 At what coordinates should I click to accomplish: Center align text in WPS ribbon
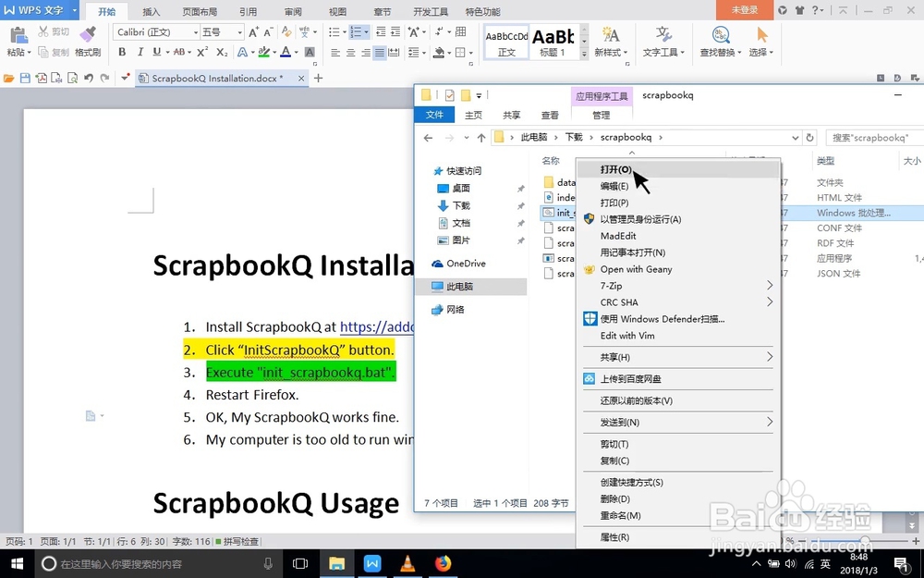pos(350,53)
